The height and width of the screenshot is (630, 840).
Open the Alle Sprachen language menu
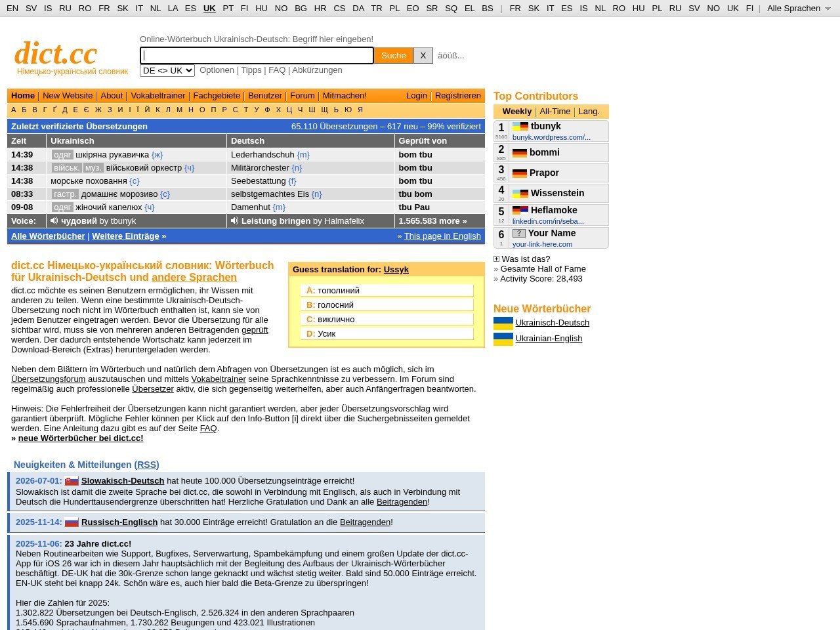[799, 9]
